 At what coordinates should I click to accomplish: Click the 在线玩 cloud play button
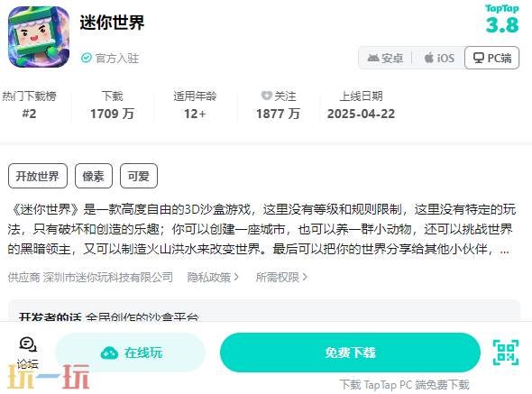130,353
